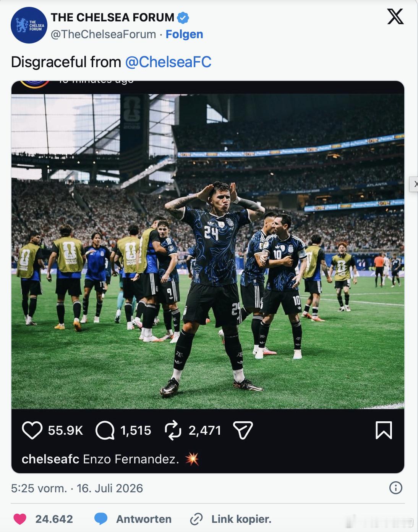This screenshot has height=532, width=418.
Task: Follow via the Folgen link
Action: (x=184, y=34)
